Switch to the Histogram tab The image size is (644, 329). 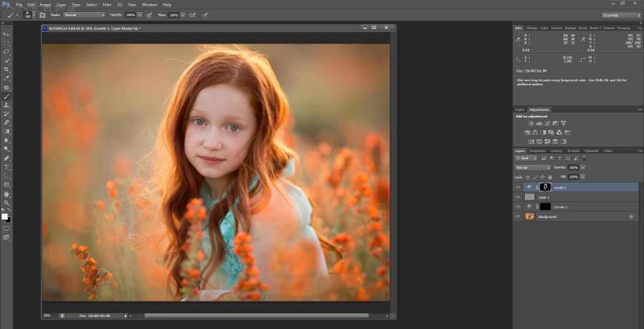pyautogui.click(x=532, y=28)
